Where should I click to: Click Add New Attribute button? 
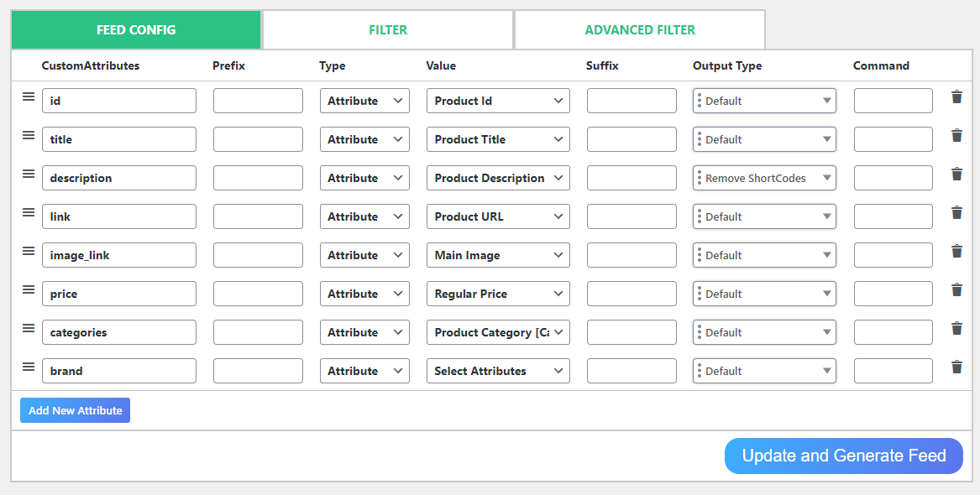pyautogui.click(x=76, y=410)
